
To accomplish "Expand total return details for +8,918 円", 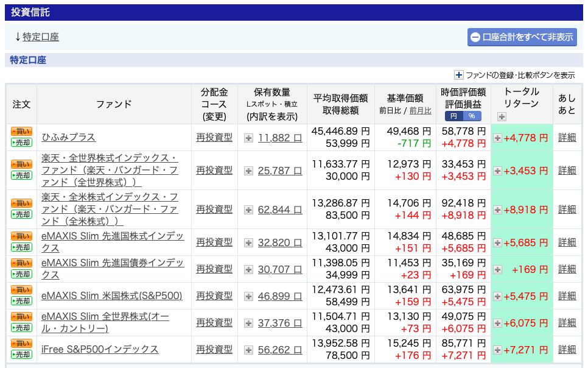I will click(x=498, y=210).
